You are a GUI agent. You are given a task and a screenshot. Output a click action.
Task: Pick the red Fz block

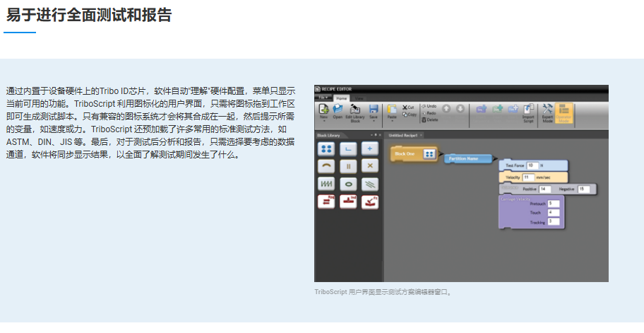[370, 202]
